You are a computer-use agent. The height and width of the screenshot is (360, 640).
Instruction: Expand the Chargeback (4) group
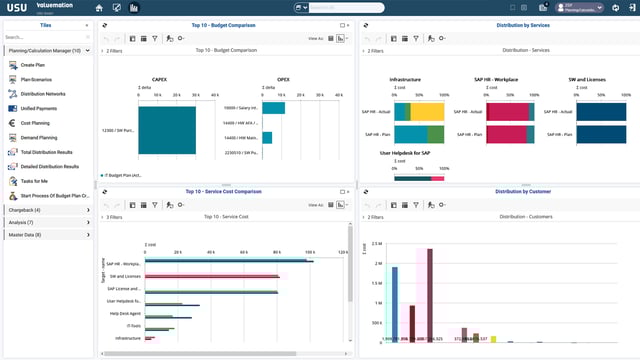coord(48,210)
